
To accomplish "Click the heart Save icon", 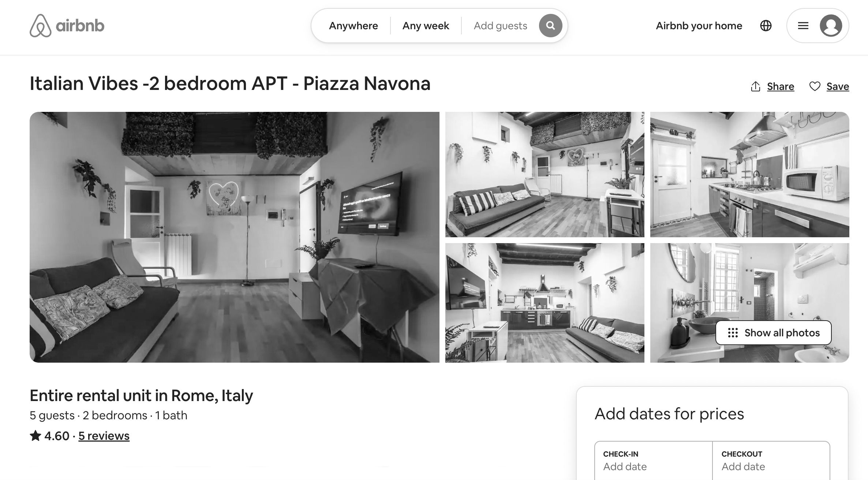I will (x=815, y=87).
